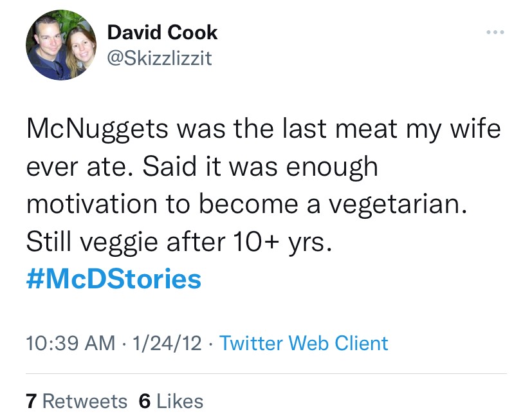Open the David Cook display name
Viewport: 532px width, 419px height.
[x=162, y=32]
